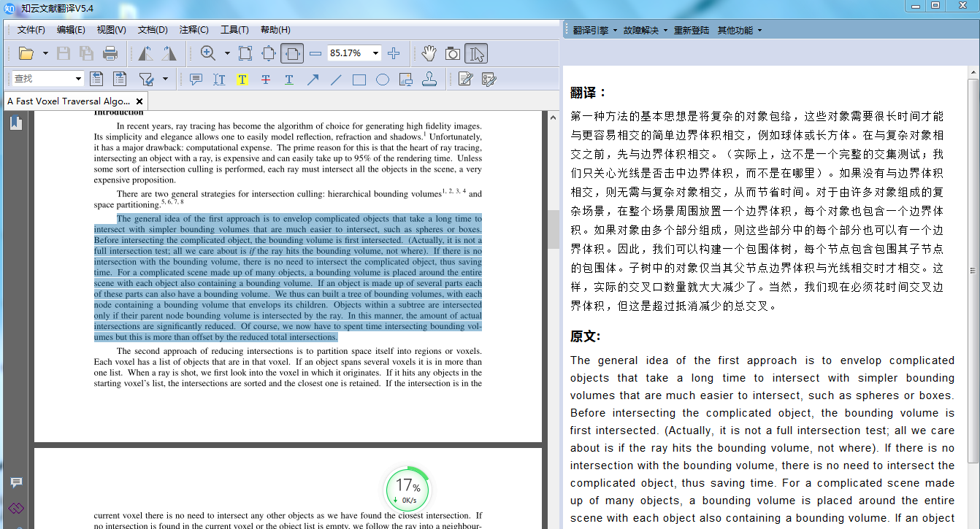Screen dimensions: 980x529
Task: Toggle Fit Width view mode
Action: [292, 53]
